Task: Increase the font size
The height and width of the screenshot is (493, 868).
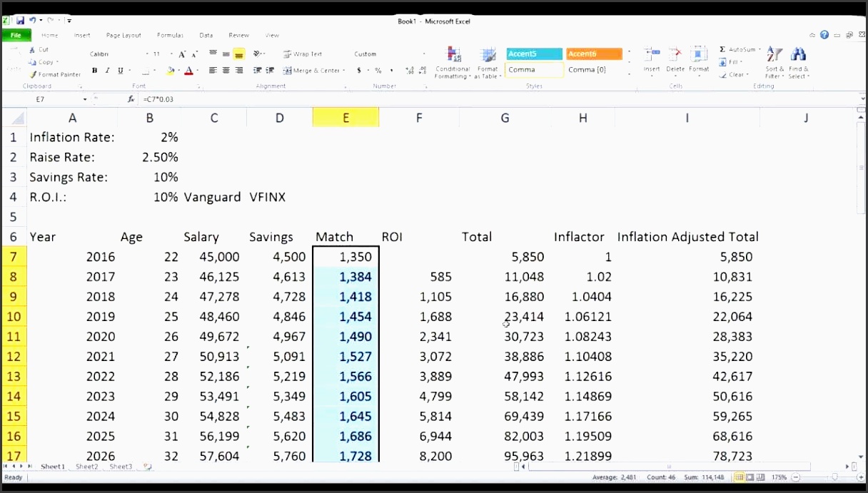Action: click(x=182, y=54)
